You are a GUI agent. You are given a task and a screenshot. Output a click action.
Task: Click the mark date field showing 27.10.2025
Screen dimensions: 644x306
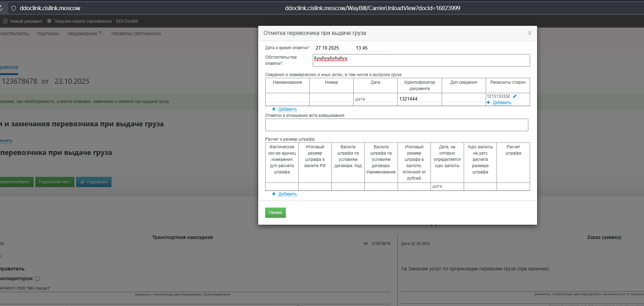click(332, 48)
